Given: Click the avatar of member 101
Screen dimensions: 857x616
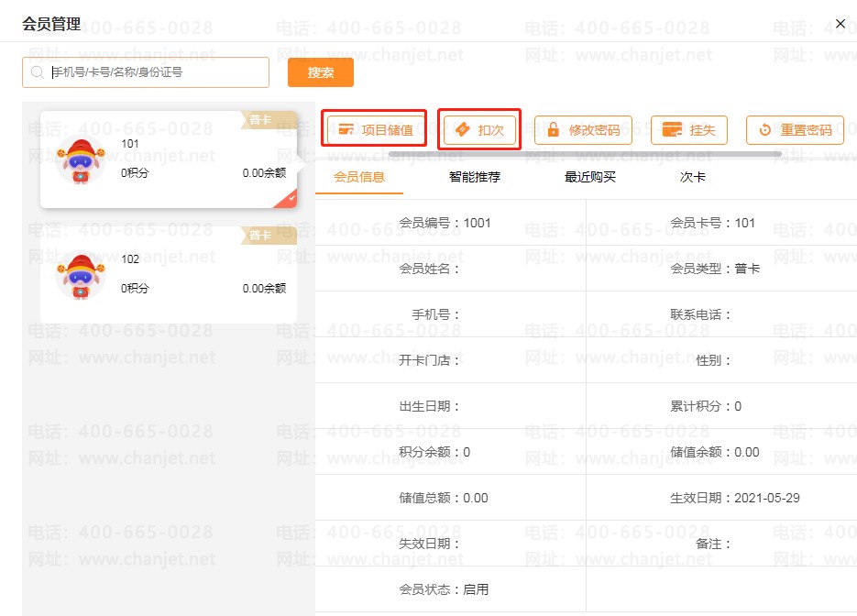Looking at the screenshot, I should coord(81,160).
